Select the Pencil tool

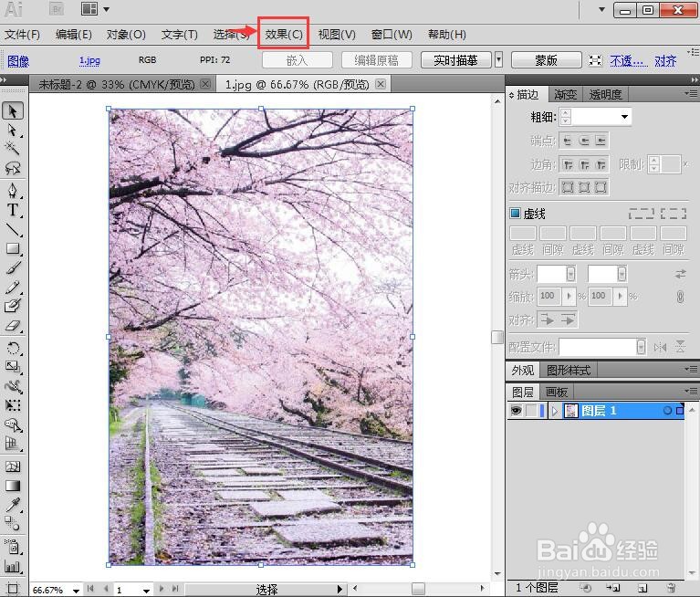click(x=13, y=288)
